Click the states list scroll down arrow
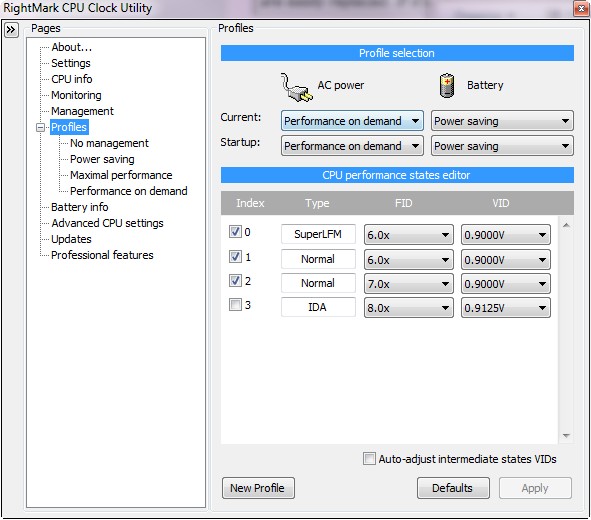Viewport: 591px width, 520px height. [566, 436]
